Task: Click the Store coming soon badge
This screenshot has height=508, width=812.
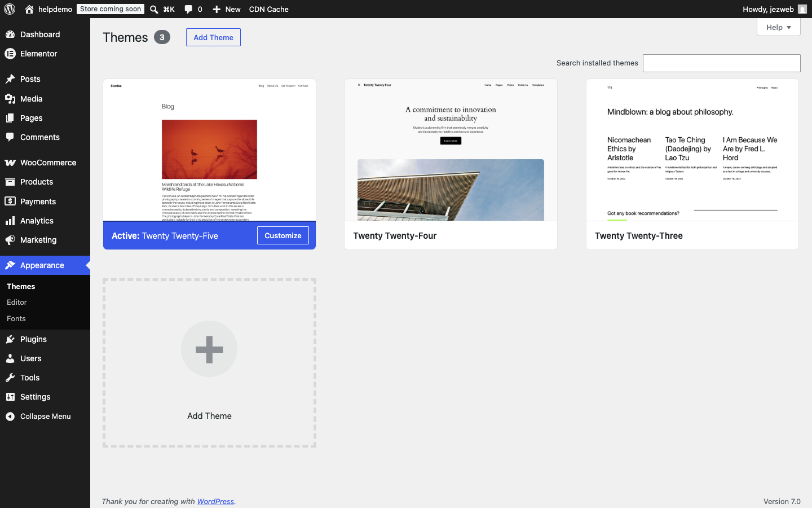Action: pos(111,9)
